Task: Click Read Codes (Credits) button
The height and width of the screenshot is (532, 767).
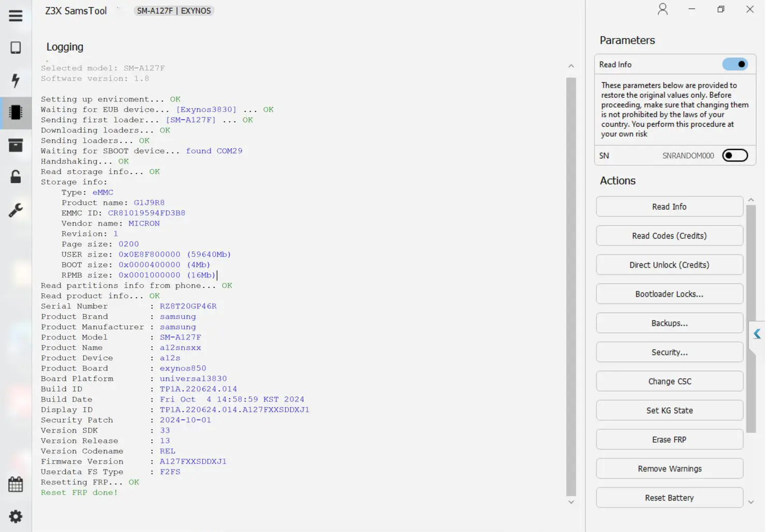Action: click(x=669, y=235)
